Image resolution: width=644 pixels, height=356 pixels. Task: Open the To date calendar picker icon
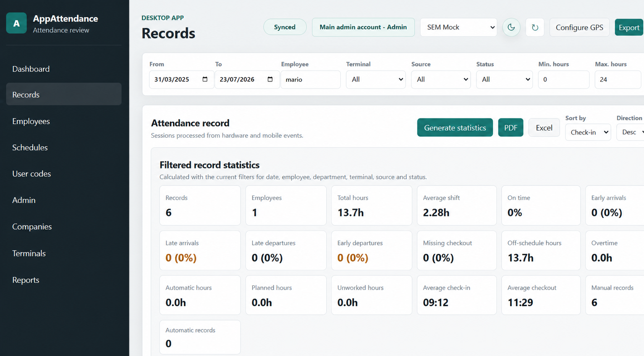pyautogui.click(x=270, y=79)
